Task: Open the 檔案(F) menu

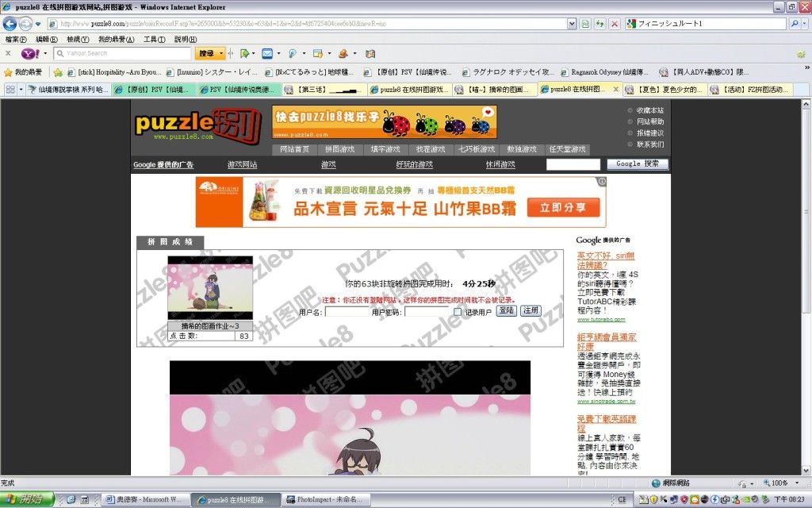Action: tap(16, 40)
